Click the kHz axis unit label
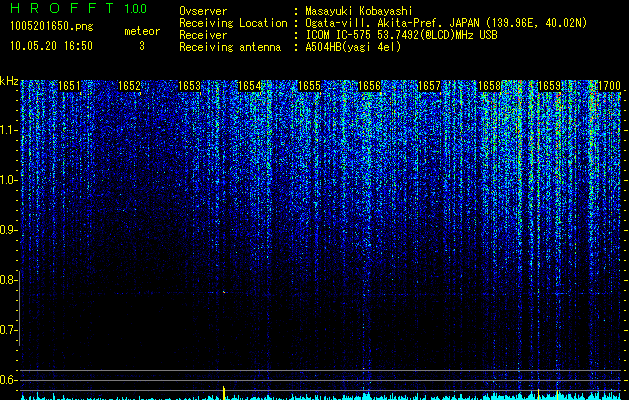This screenshot has width=629, height=400. 9,81
